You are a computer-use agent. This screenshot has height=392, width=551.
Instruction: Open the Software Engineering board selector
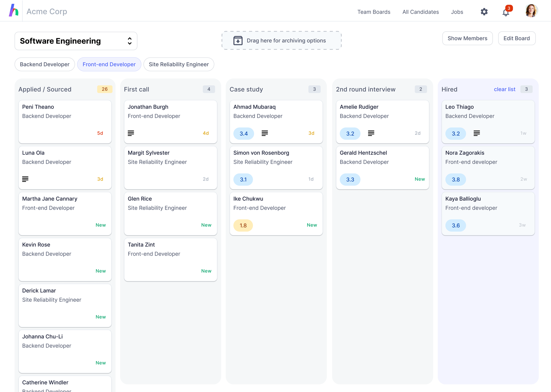76,41
